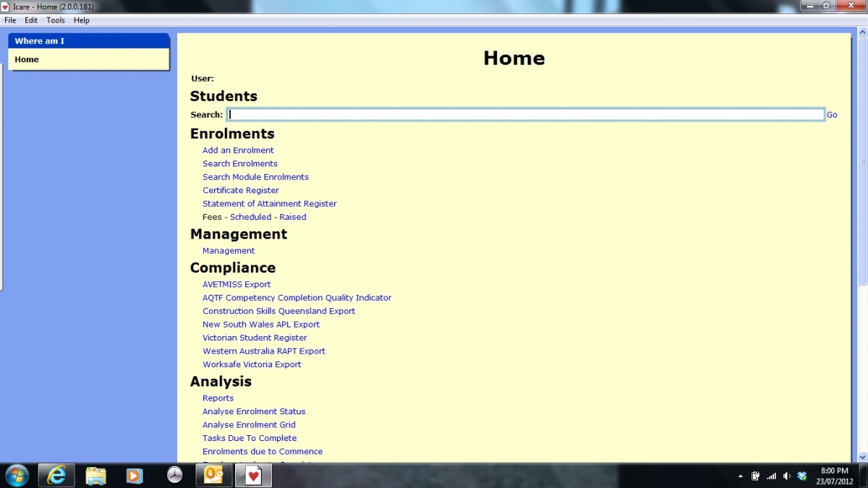868x488 pixels.
Task: Open Search Enrolments link
Action: point(239,163)
